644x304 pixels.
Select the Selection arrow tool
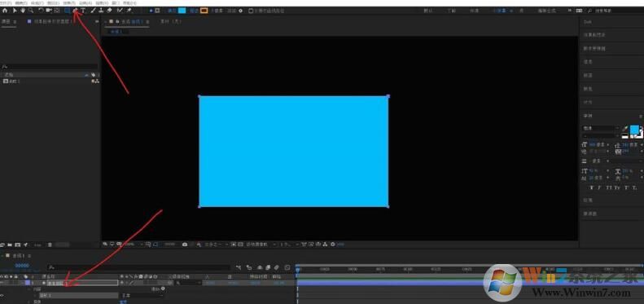coord(15,11)
